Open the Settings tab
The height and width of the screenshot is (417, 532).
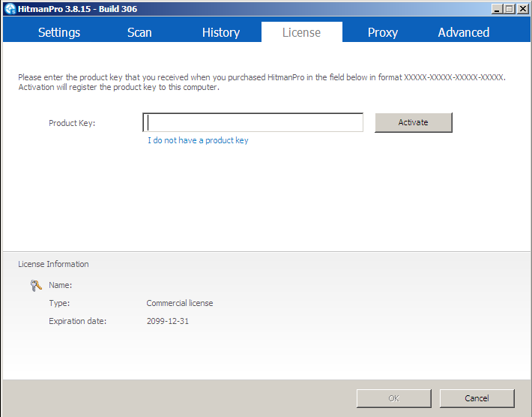click(59, 32)
